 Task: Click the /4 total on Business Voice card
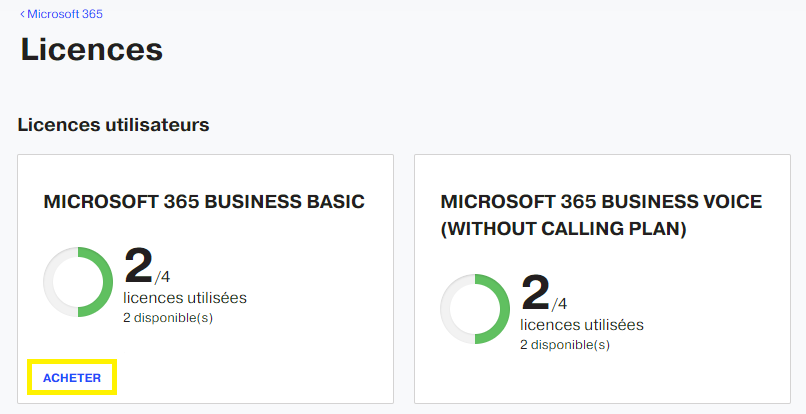pos(559,304)
